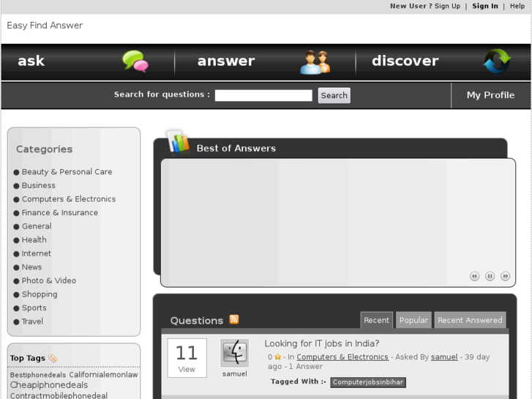Screen dimensions: 532x399
Task: Skip forward in Best of Answers slideshow
Action: pyautogui.click(x=505, y=276)
